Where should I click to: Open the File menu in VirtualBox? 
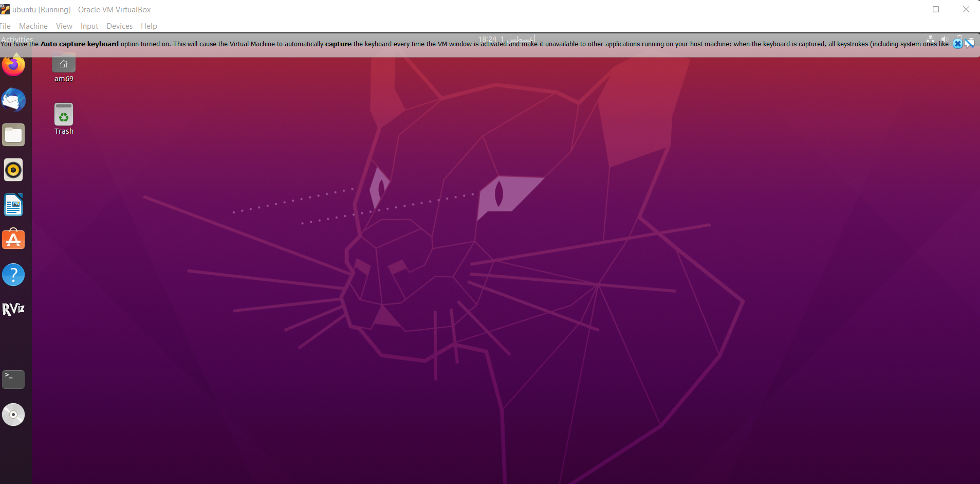pos(5,26)
